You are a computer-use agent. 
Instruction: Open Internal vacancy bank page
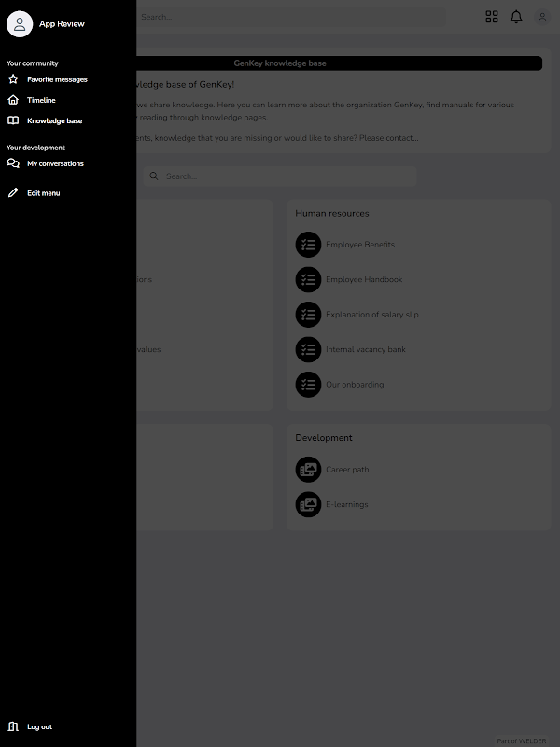pos(366,349)
